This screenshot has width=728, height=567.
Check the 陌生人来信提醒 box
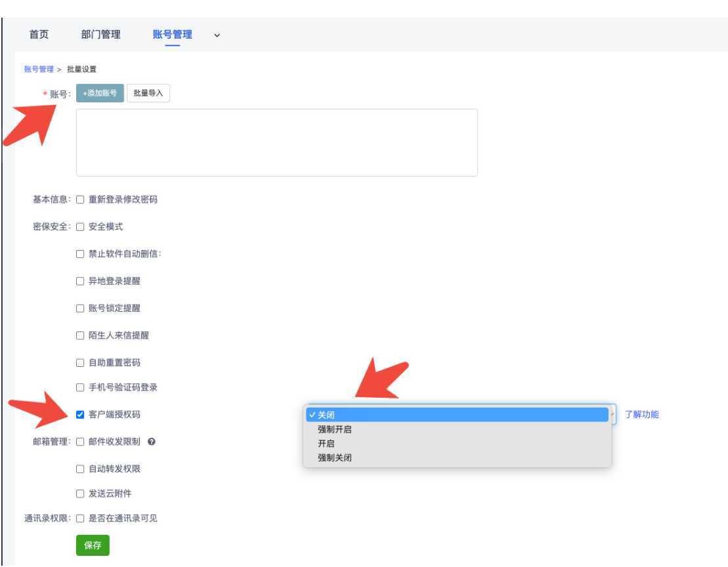click(80, 335)
